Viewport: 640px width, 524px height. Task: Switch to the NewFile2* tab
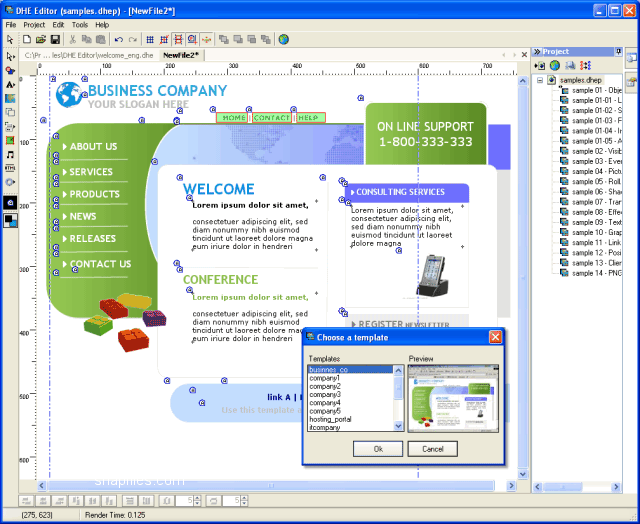(x=181, y=55)
